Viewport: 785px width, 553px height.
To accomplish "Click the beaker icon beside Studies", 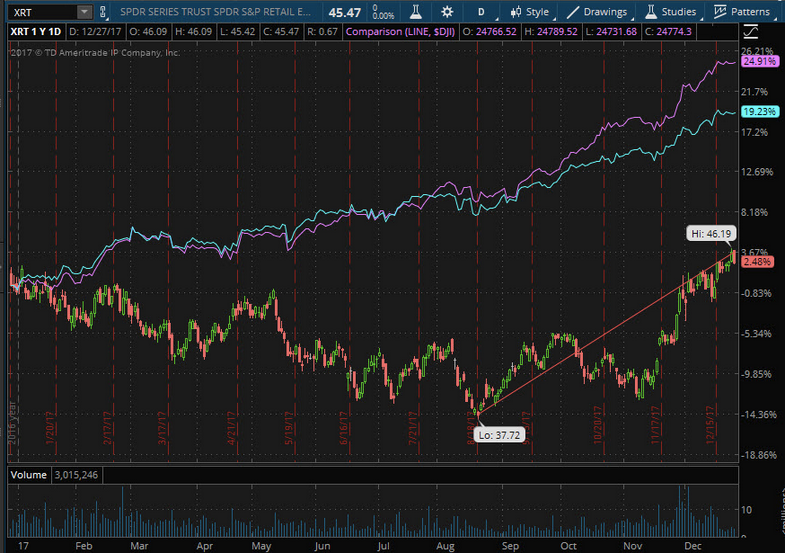I will point(651,12).
